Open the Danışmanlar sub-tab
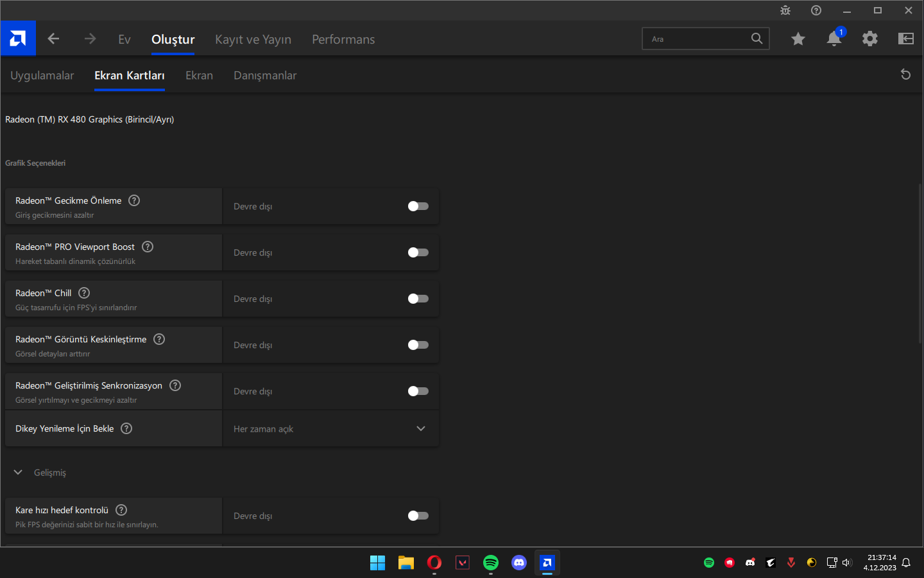Screen dimensions: 924x578 (265, 75)
